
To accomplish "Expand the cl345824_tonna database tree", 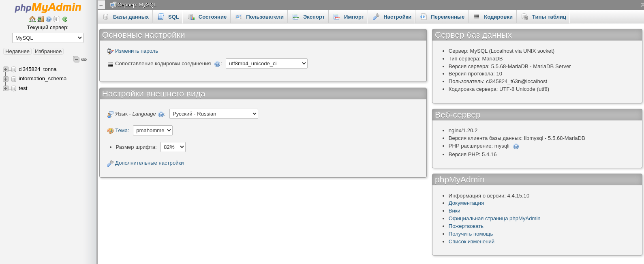I will click(6, 69).
